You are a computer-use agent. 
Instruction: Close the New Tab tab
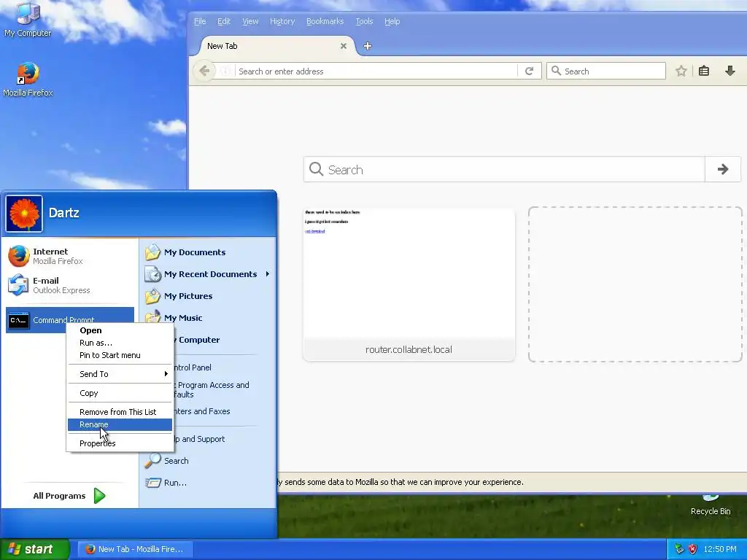344,46
